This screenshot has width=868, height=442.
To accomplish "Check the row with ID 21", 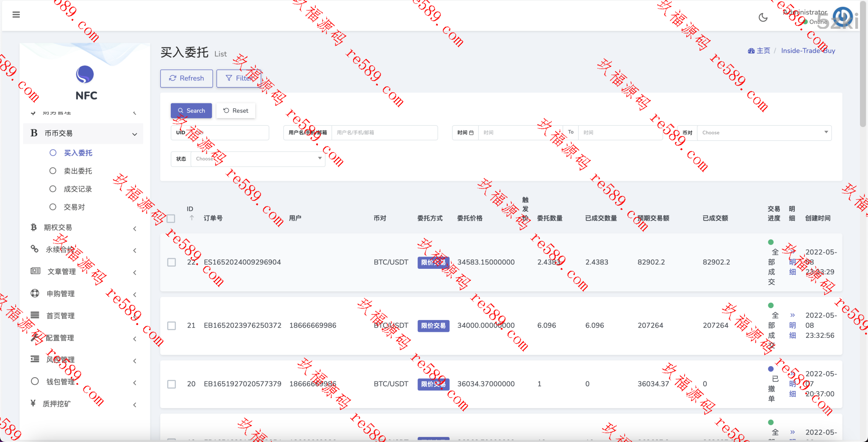I will click(x=172, y=326).
